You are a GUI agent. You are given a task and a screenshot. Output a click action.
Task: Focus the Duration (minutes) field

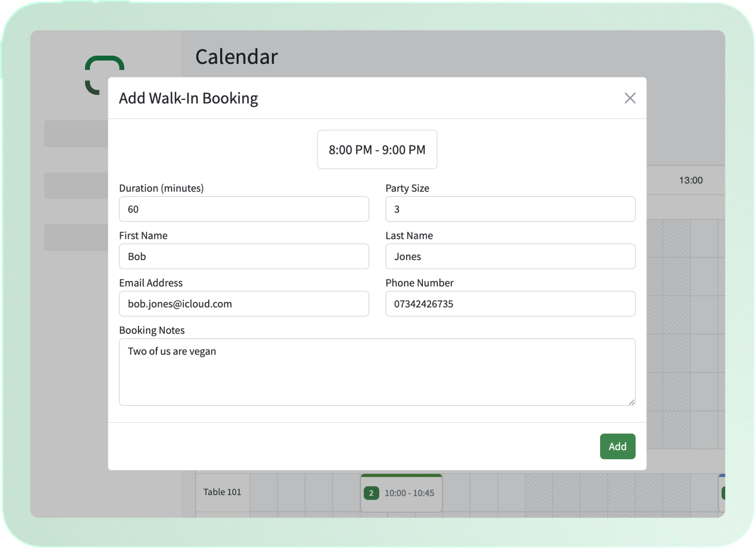pyautogui.click(x=244, y=209)
